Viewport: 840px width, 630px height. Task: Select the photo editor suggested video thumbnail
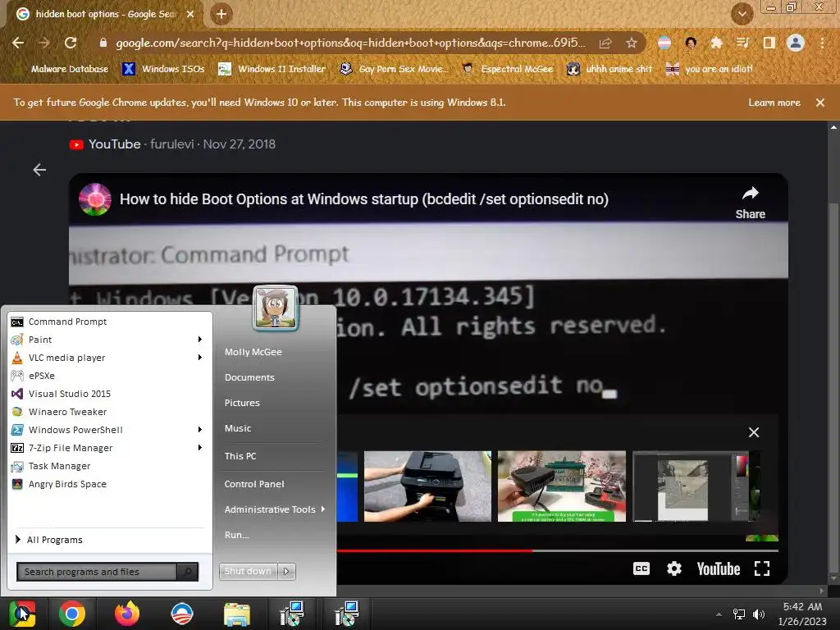point(696,486)
